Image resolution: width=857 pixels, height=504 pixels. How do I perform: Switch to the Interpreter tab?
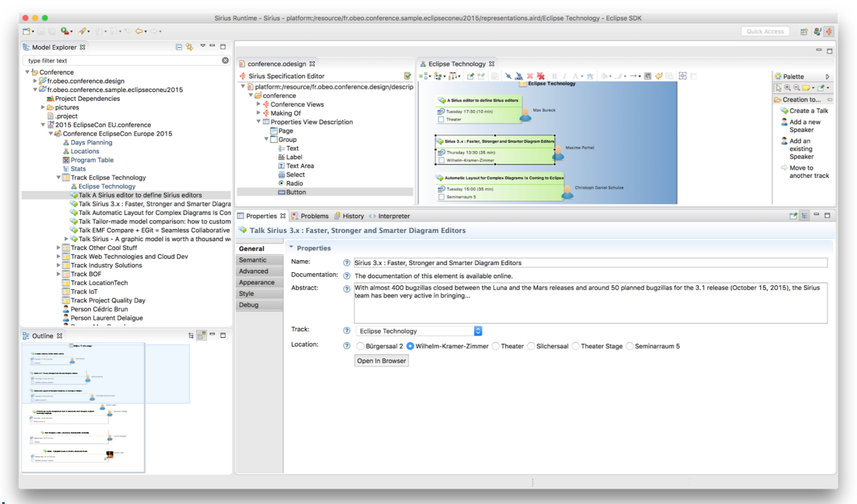[389, 216]
